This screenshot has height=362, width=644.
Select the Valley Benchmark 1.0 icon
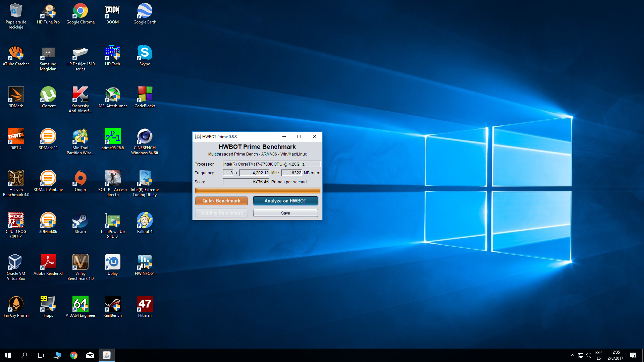(x=80, y=267)
